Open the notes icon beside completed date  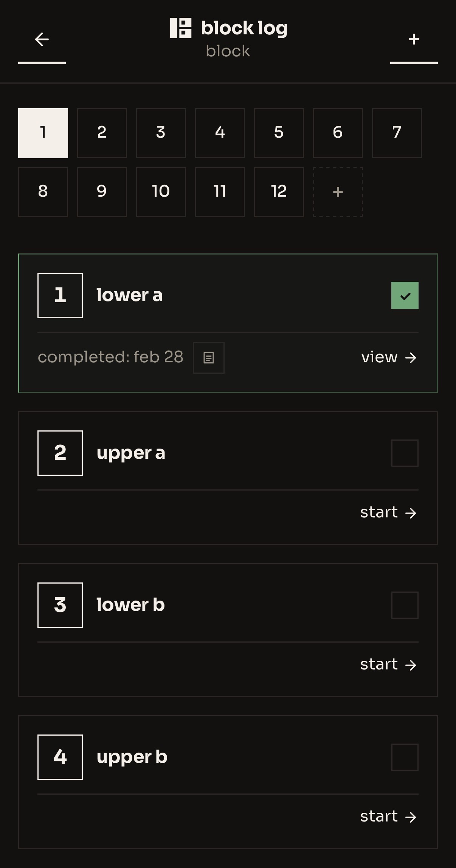pos(209,358)
